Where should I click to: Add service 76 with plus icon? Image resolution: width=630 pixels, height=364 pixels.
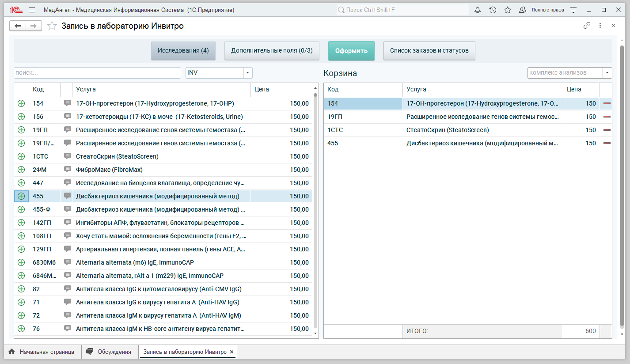tap(21, 329)
